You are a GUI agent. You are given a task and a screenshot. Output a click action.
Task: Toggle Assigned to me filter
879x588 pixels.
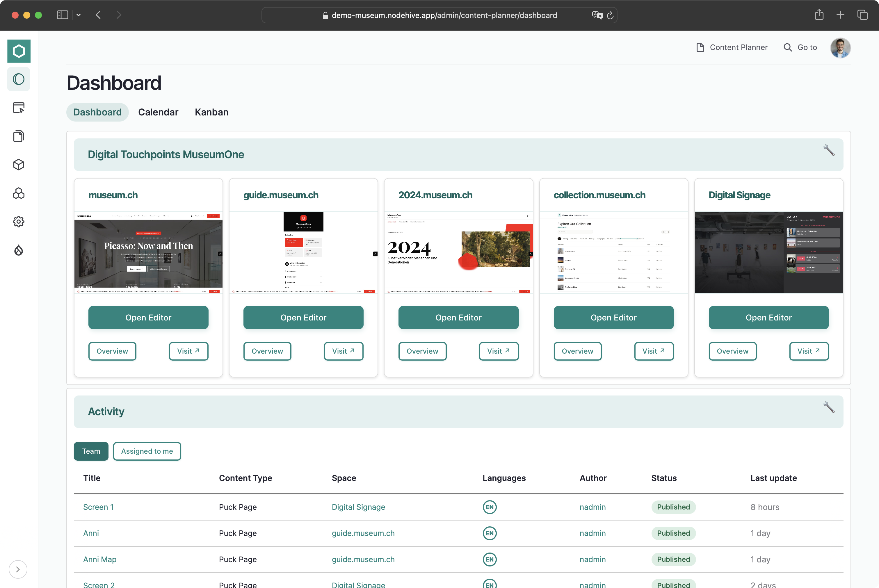point(147,451)
